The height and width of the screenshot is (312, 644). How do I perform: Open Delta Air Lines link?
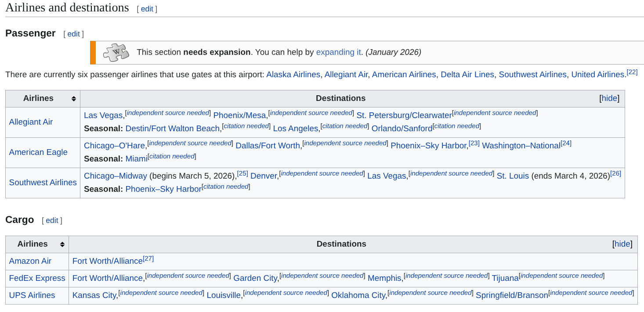pos(467,75)
